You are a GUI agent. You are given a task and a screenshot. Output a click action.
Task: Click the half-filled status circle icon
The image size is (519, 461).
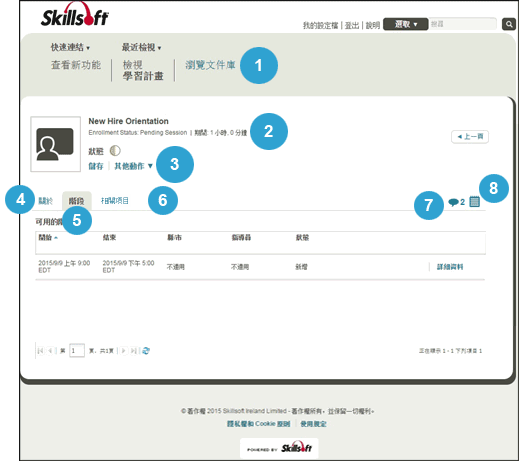pyautogui.click(x=115, y=151)
